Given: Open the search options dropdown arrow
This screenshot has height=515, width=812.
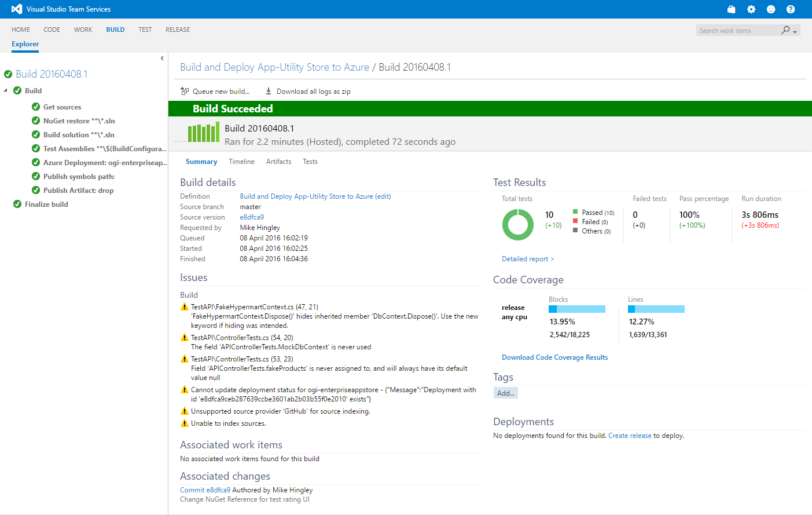Looking at the screenshot, I should pyautogui.click(x=795, y=32).
